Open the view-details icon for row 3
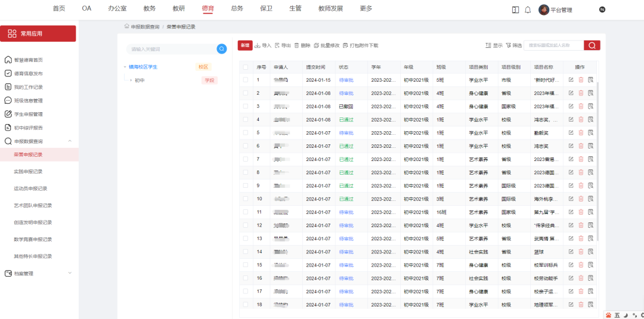 tap(590, 106)
